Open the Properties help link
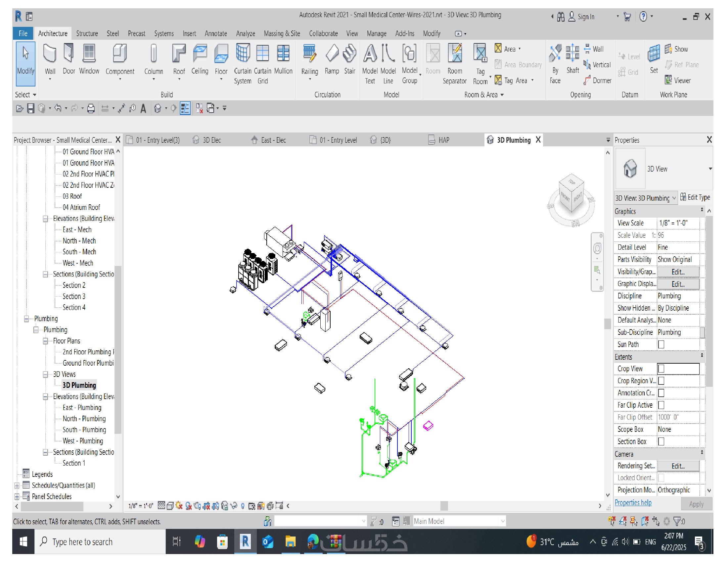Viewport: 728px width, 563px height. click(x=633, y=502)
